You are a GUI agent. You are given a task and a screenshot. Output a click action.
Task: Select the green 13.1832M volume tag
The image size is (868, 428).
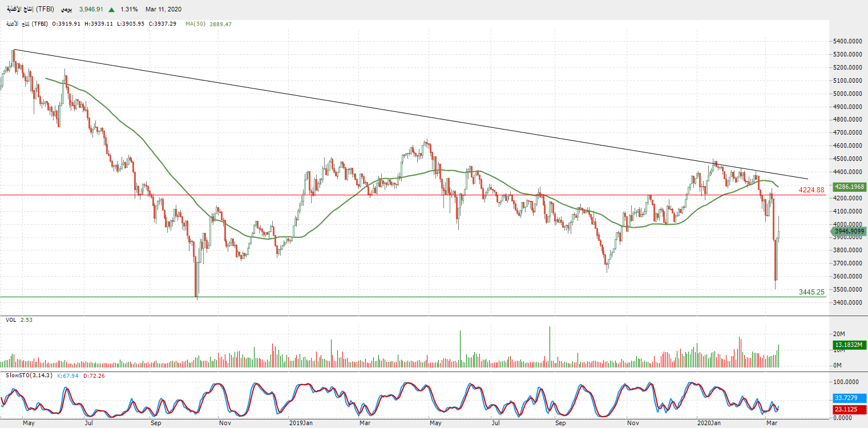pos(849,345)
